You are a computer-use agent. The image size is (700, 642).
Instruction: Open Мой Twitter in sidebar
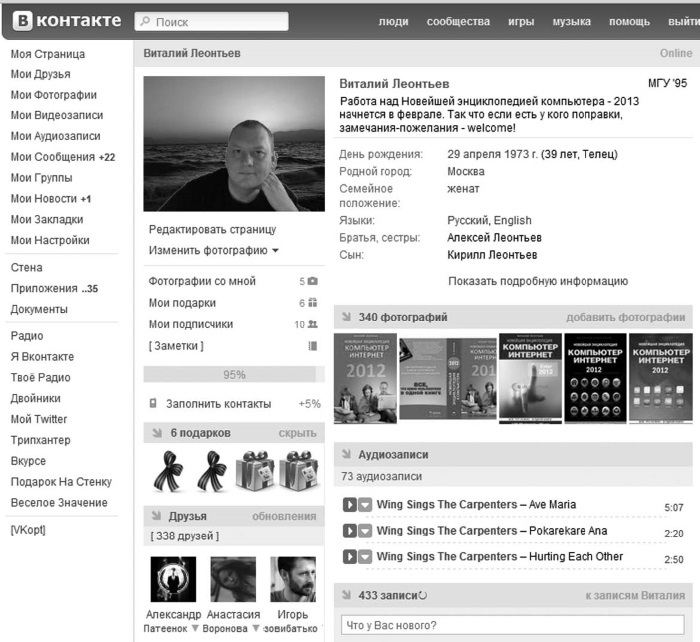coord(39,419)
